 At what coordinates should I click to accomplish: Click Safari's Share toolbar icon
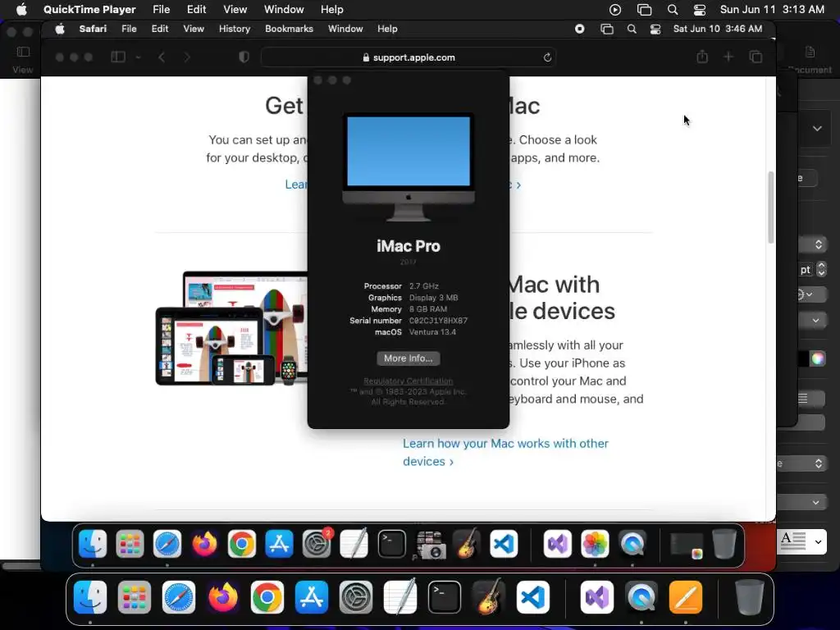click(x=702, y=57)
